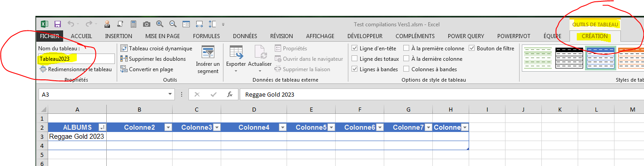This screenshot has height=166, width=644.
Task: Switch to the ACCUEIL tab
Action: coord(82,36)
